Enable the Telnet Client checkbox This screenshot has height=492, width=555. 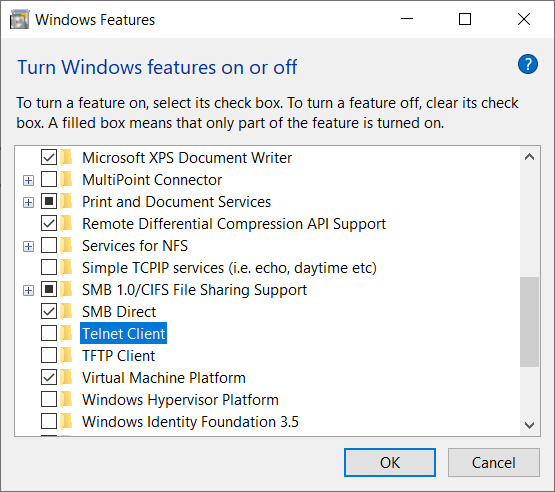49,333
